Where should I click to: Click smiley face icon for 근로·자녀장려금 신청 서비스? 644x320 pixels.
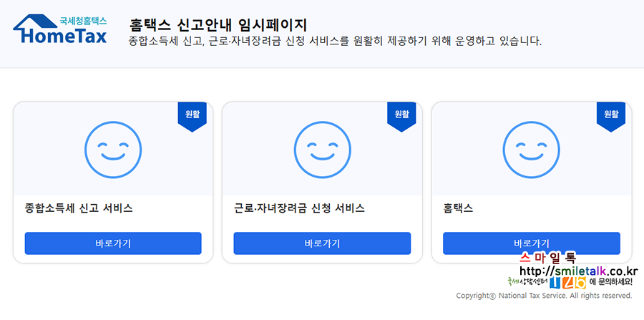tap(323, 150)
